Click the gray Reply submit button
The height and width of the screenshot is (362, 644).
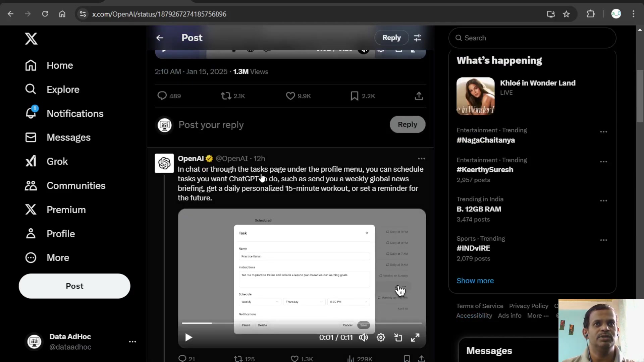point(408,124)
